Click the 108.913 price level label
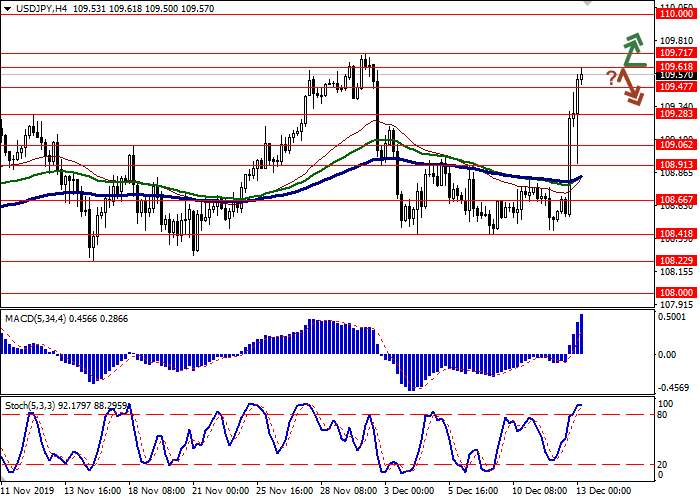The image size is (700, 500). [x=676, y=165]
